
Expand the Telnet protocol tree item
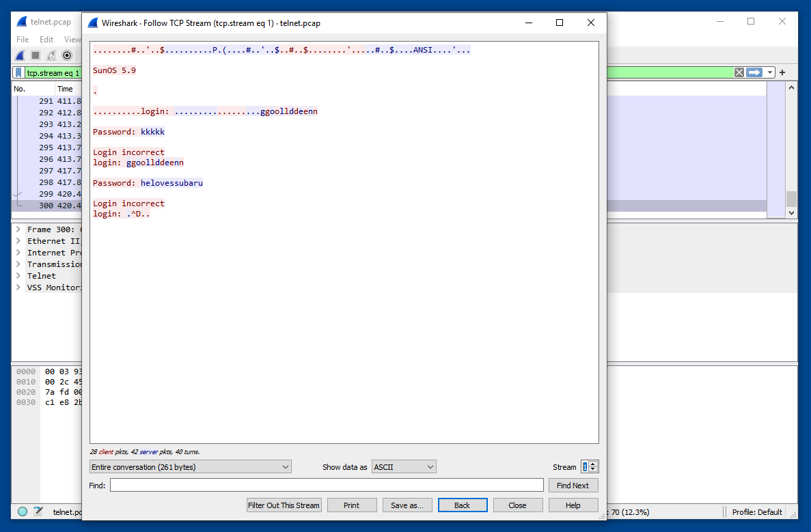click(18, 276)
